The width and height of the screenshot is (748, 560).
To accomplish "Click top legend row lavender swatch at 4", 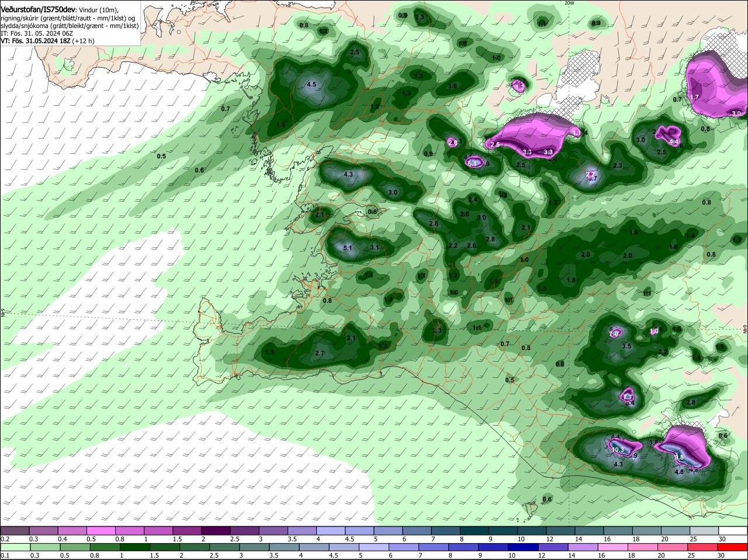I will (x=331, y=530).
